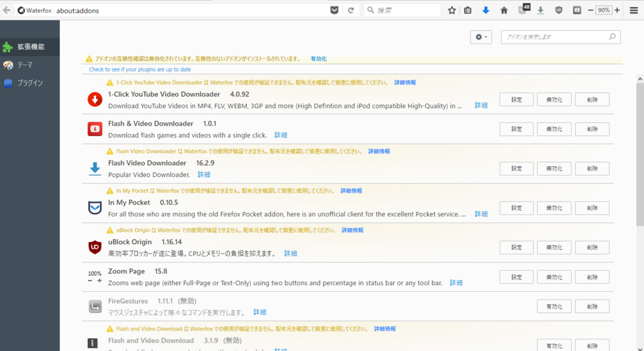Disable 1-Click YouTube Video Downloader with 無効化

click(x=554, y=100)
